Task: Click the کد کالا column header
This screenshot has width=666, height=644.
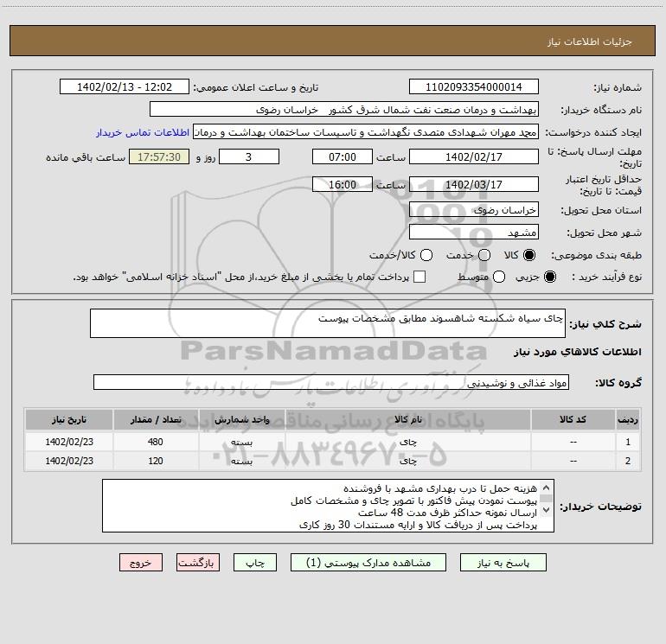Action: coord(573,419)
